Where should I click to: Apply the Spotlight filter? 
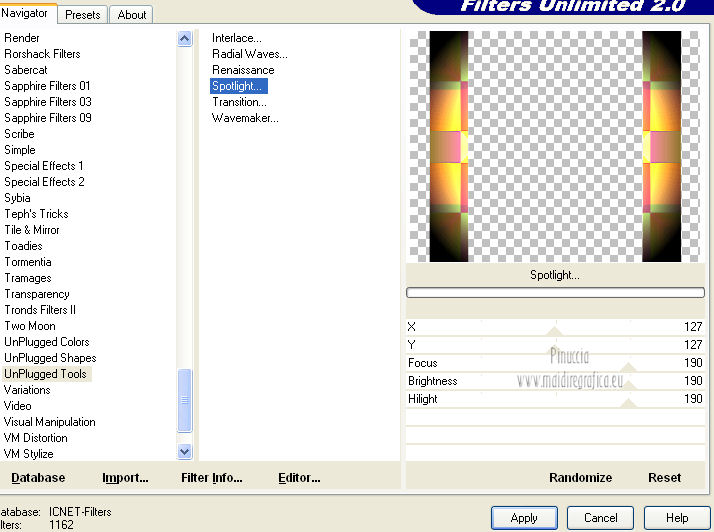[524, 518]
